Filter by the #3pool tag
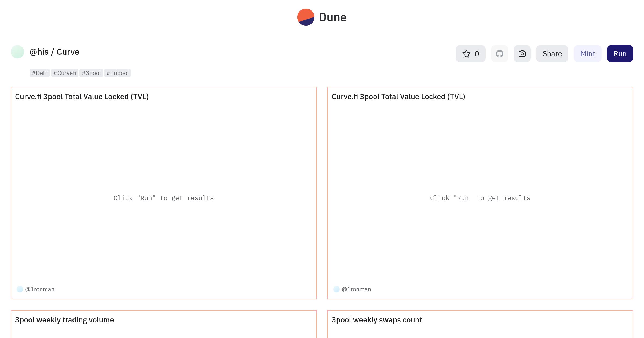Viewport: 644px width, 338px height. point(91,73)
